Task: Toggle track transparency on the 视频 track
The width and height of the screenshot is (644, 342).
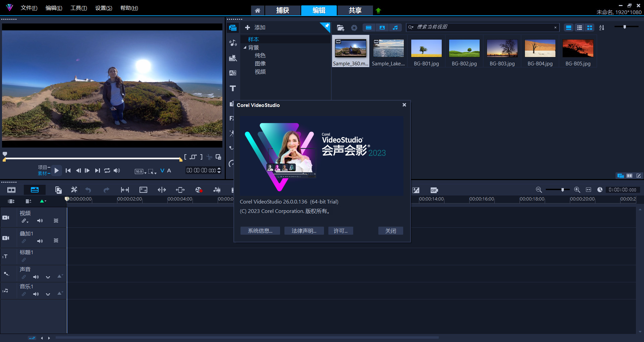Action: point(56,221)
